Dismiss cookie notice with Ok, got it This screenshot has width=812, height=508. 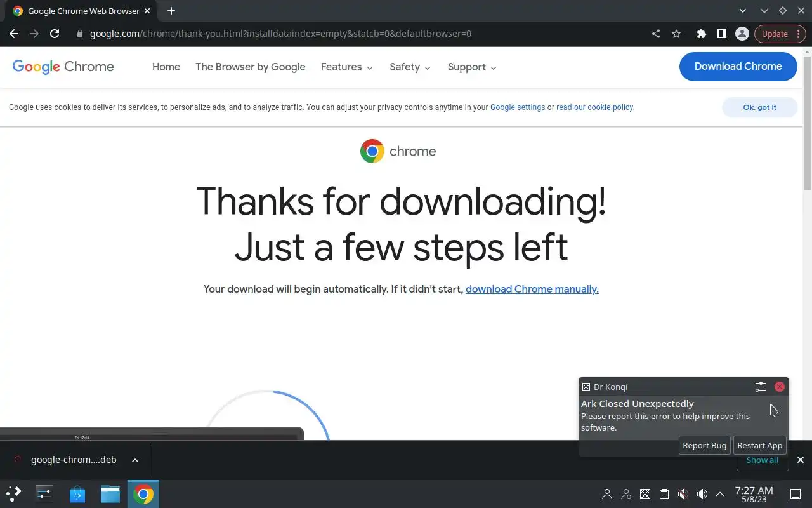click(x=759, y=107)
